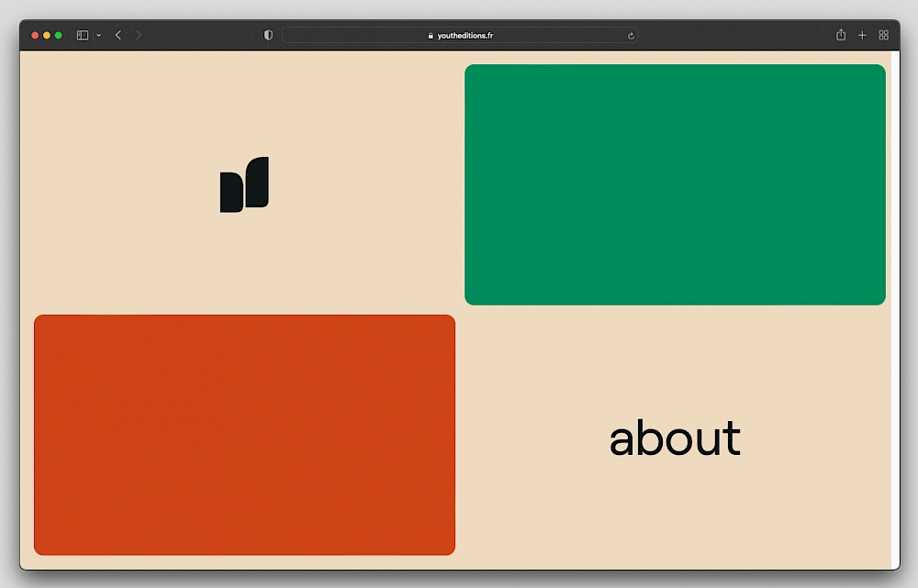Screen dimensions: 918x588
Task: Open the orange rectangle panel
Action: (x=244, y=435)
